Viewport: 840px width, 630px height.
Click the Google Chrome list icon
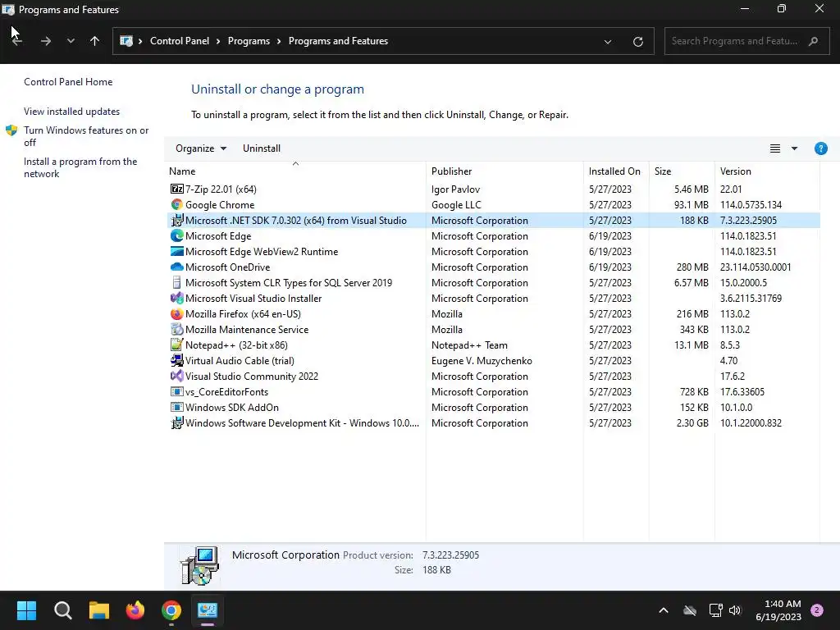click(x=177, y=204)
